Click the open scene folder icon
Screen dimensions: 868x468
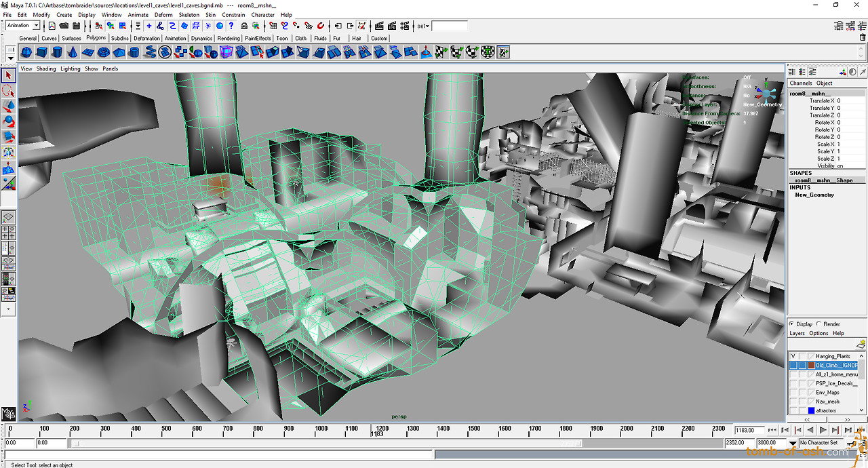(x=62, y=26)
